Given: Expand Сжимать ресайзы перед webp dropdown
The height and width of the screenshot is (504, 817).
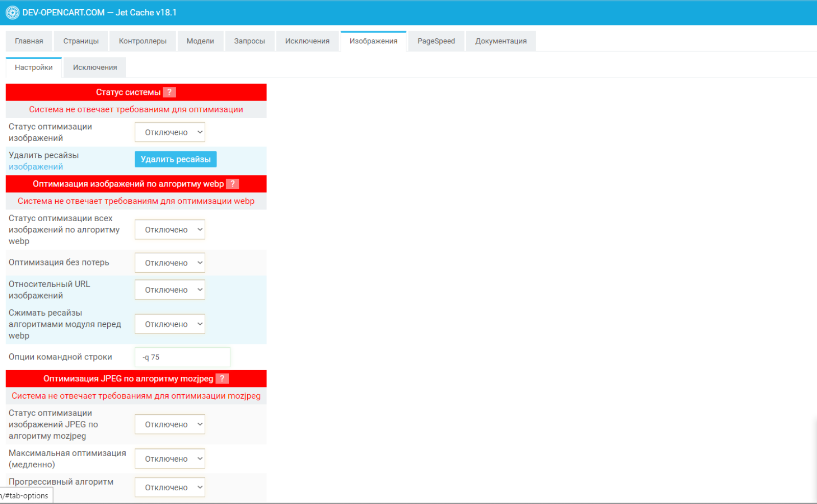Looking at the screenshot, I should coord(170,324).
